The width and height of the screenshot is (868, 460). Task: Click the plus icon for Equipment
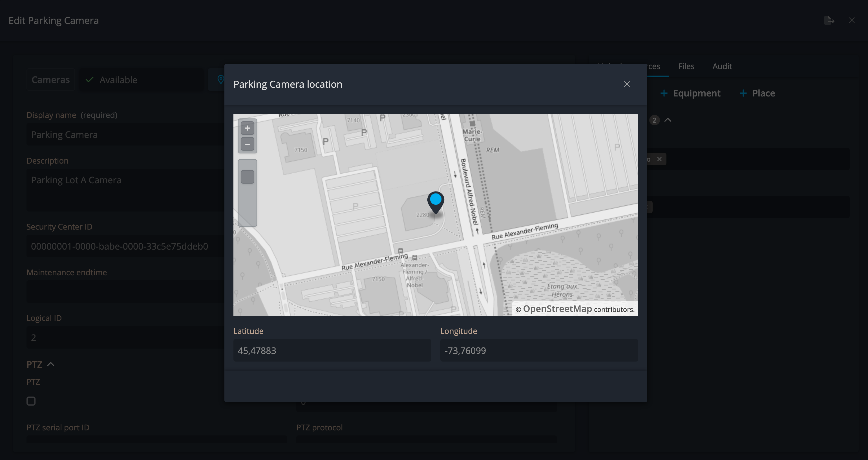pos(664,93)
